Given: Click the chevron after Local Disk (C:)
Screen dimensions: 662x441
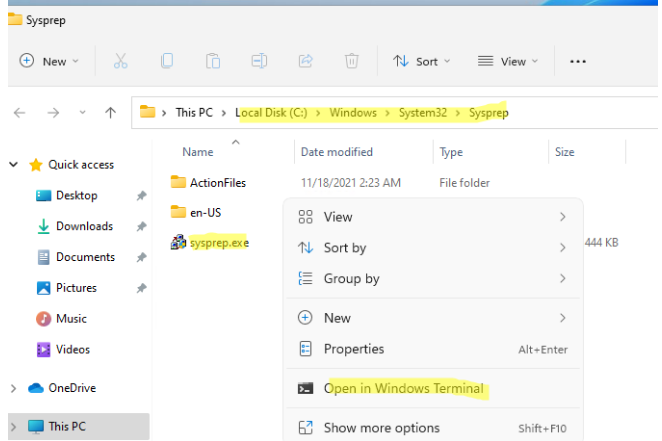Looking at the screenshot, I should click(x=318, y=113).
